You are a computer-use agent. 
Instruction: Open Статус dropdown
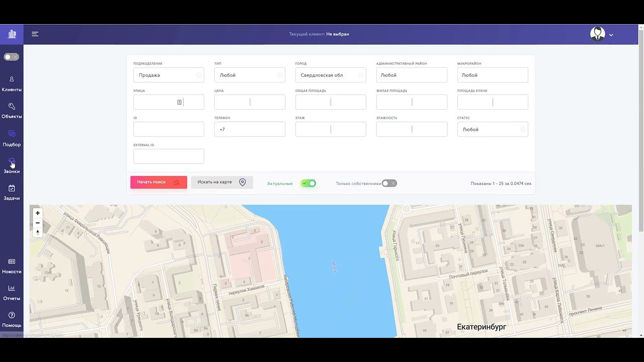click(493, 129)
